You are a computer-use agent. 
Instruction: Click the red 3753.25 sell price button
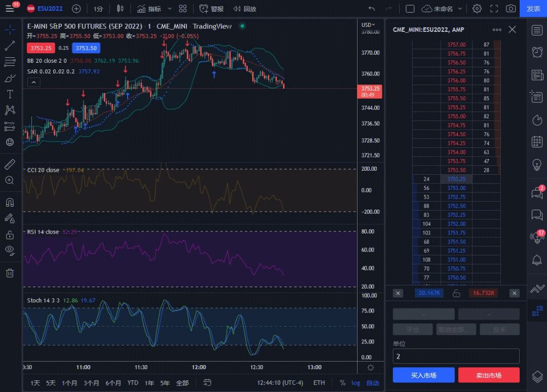(41, 48)
